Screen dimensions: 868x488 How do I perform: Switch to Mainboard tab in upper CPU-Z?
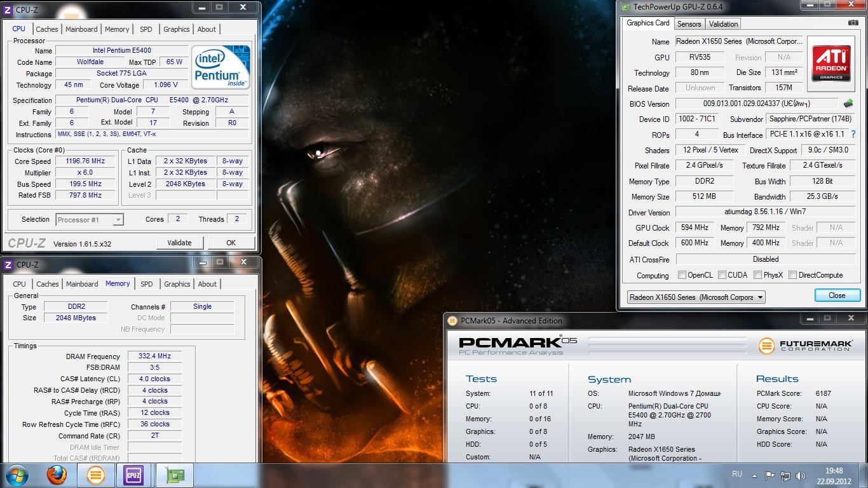tap(81, 29)
